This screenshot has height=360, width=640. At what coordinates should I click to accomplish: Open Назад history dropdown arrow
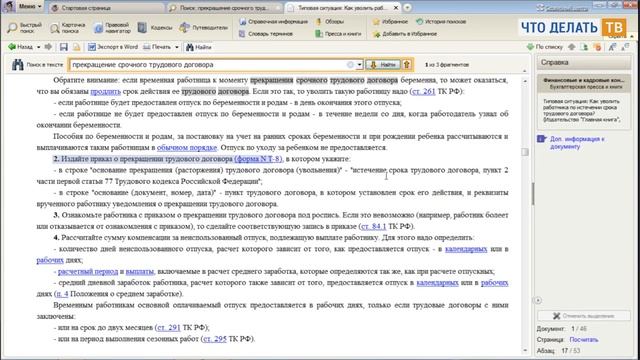38,47
